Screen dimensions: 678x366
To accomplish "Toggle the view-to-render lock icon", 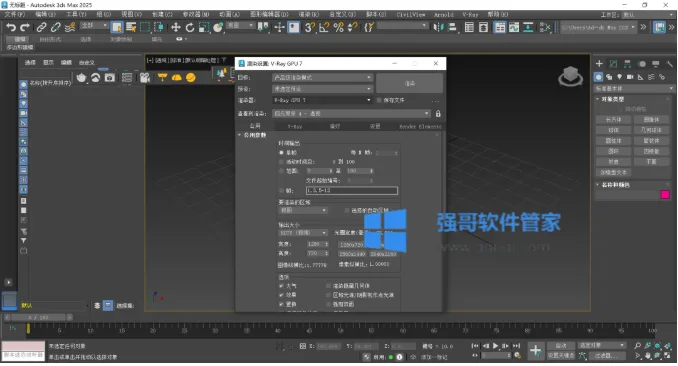I will (438, 114).
